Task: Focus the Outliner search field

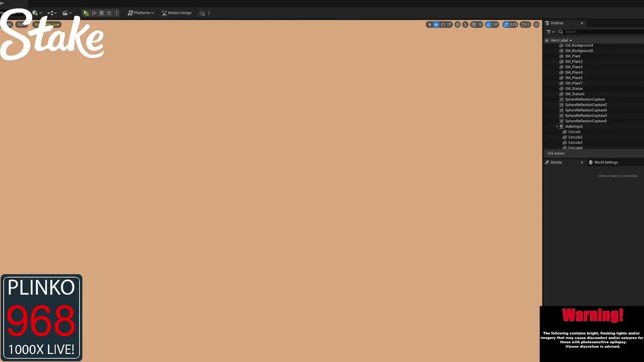Action: pos(601,32)
